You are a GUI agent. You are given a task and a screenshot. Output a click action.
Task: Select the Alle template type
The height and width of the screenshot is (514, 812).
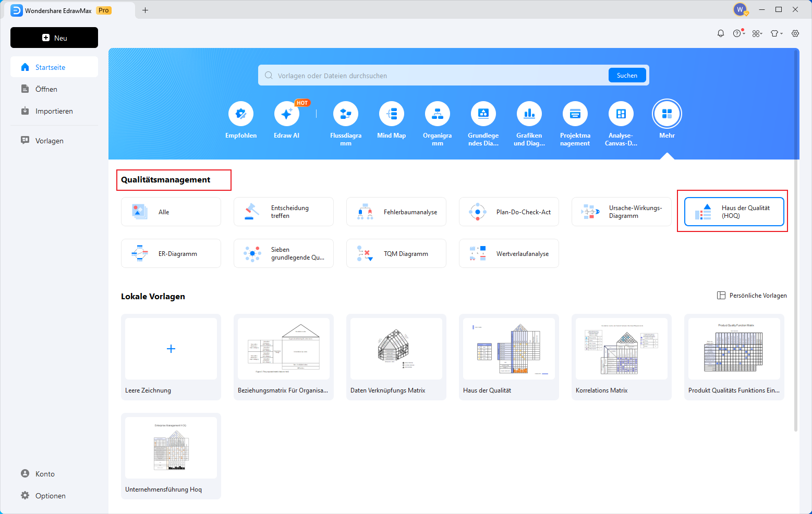pyautogui.click(x=171, y=212)
